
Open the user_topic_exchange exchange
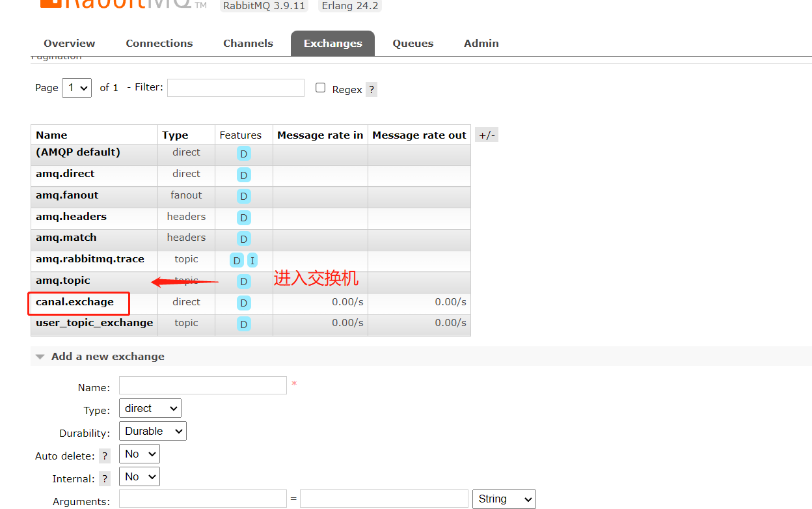pyautogui.click(x=94, y=323)
